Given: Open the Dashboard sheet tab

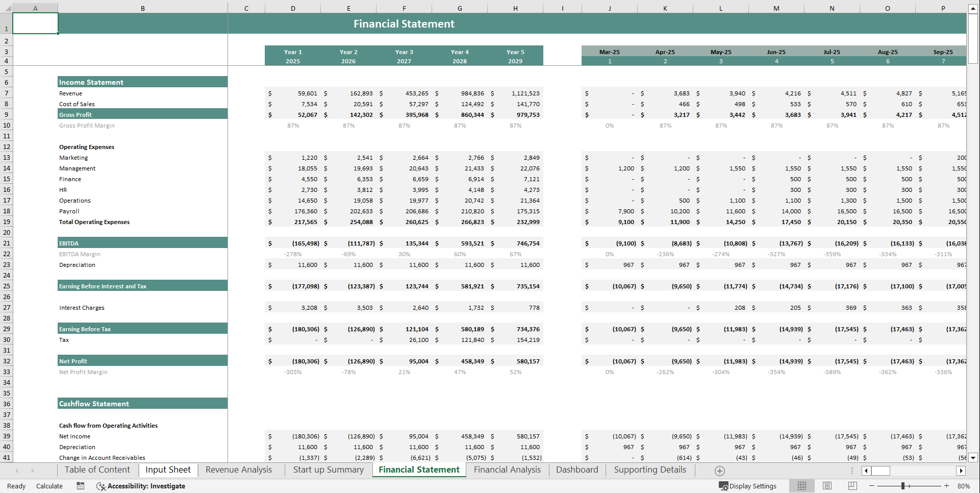Looking at the screenshot, I should (x=576, y=470).
